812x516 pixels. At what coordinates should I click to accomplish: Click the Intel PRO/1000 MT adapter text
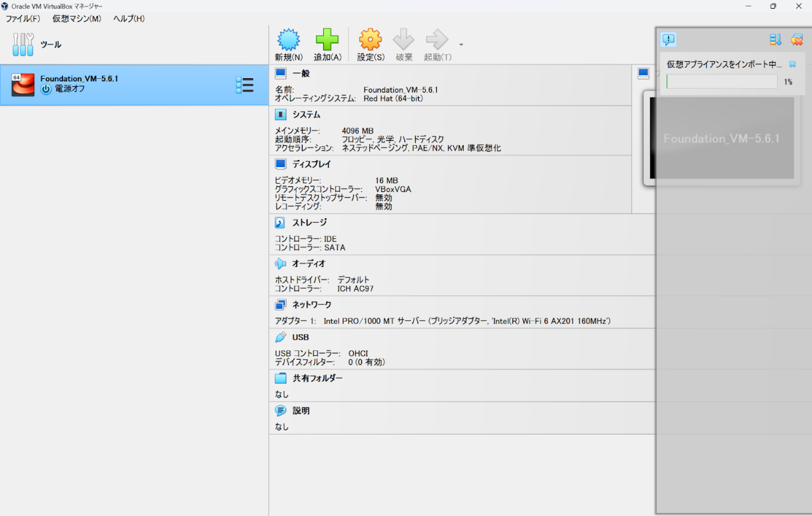click(467, 321)
